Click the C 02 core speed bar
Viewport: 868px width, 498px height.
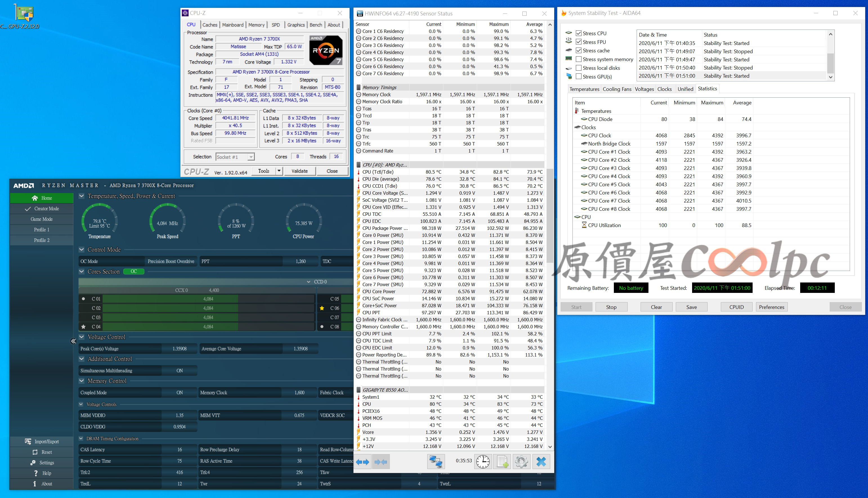click(208, 308)
